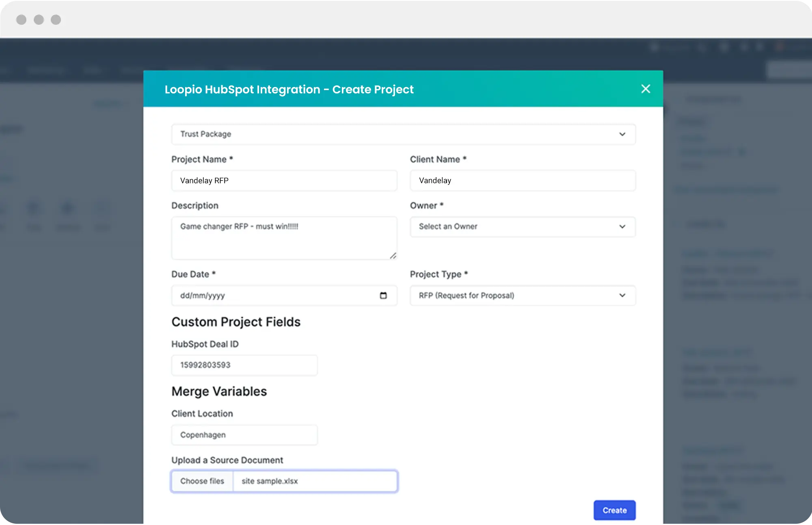The height and width of the screenshot is (525, 812).
Task: Grab the Description box resize handle
Action: tap(393, 256)
